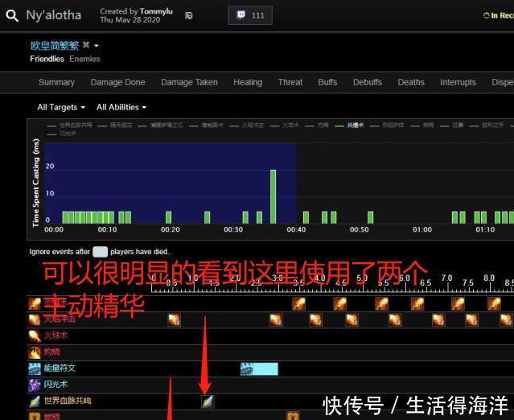This screenshot has width=514, height=420.
Task: Toggle the highlighted 炎爆术 legend series
Action: [x=349, y=126]
